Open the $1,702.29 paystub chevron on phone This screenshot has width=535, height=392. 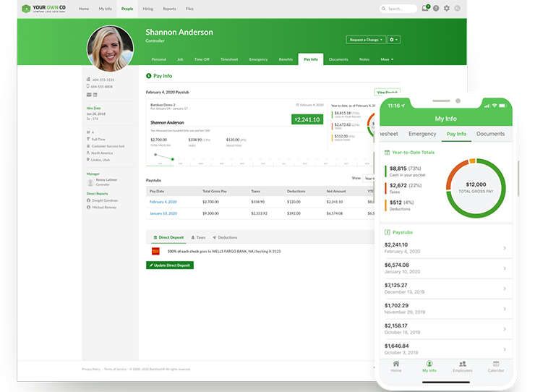505,309
